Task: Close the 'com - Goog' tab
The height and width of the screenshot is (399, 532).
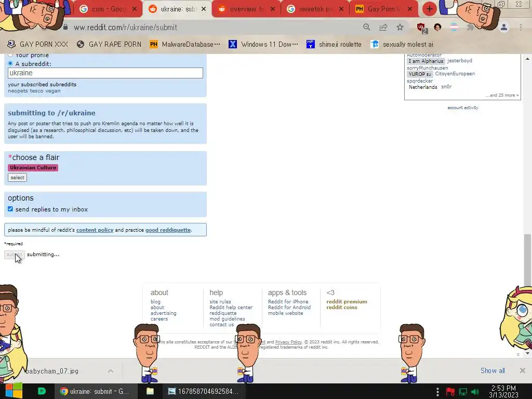Action: tap(135, 9)
